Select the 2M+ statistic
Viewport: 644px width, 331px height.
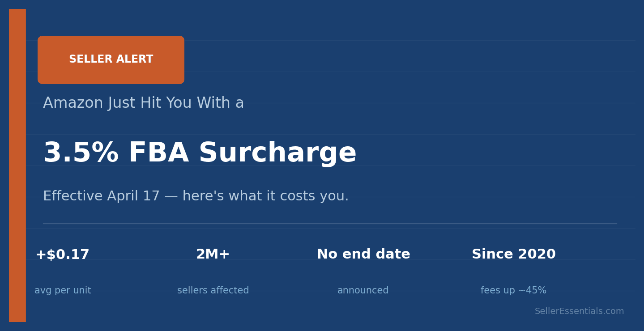[213, 255]
